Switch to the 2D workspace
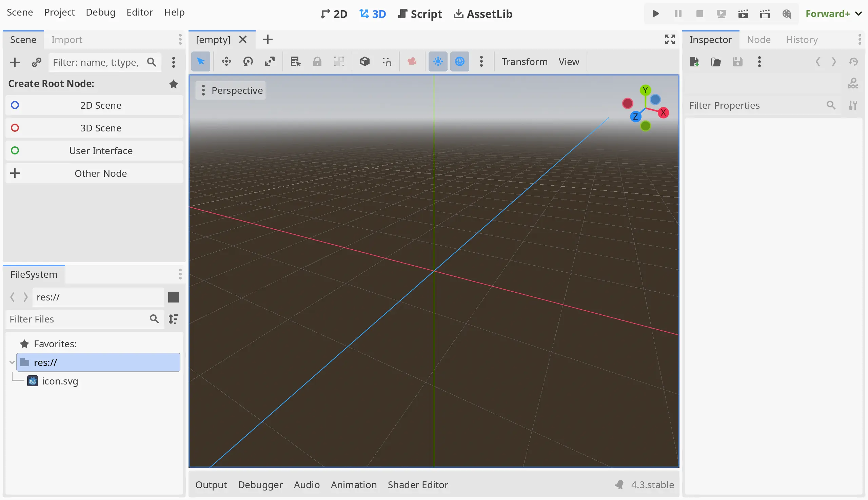This screenshot has height=500, width=868. [334, 14]
